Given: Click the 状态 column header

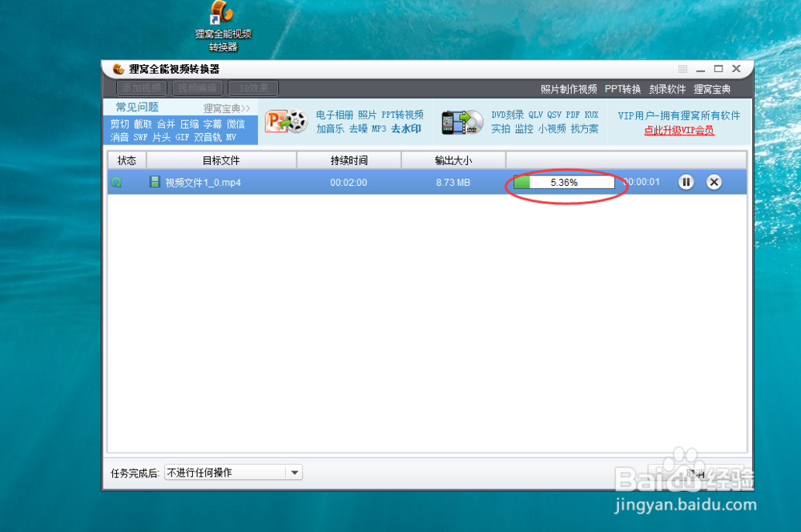Looking at the screenshot, I should 127,160.
